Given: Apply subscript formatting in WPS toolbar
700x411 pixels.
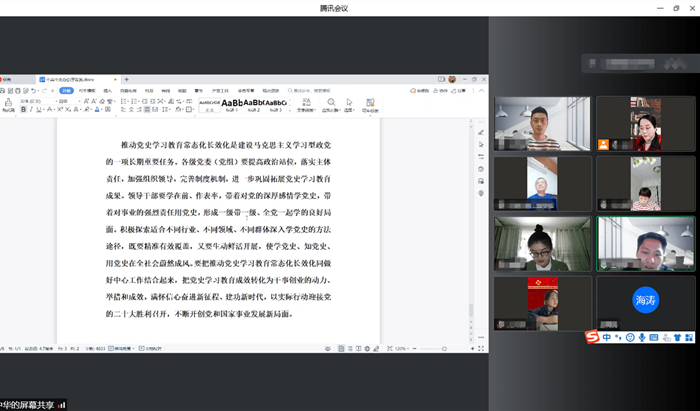Looking at the screenshot, I should pyautogui.click(x=67, y=109).
